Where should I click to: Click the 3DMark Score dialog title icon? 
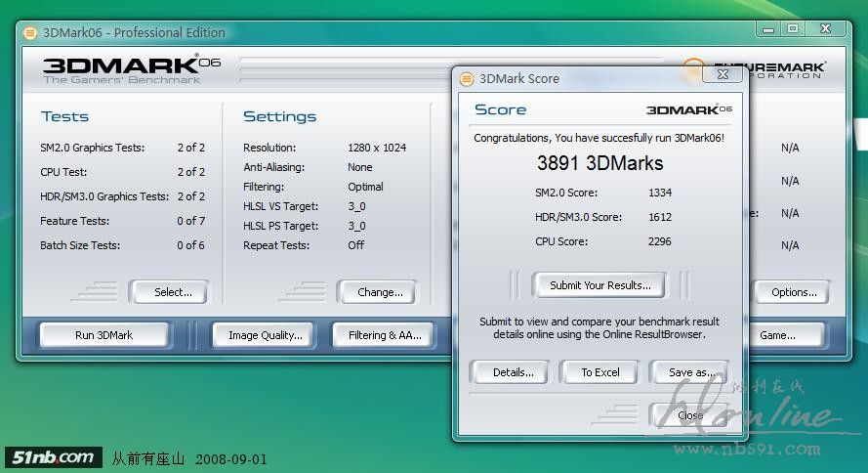[467, 78]
